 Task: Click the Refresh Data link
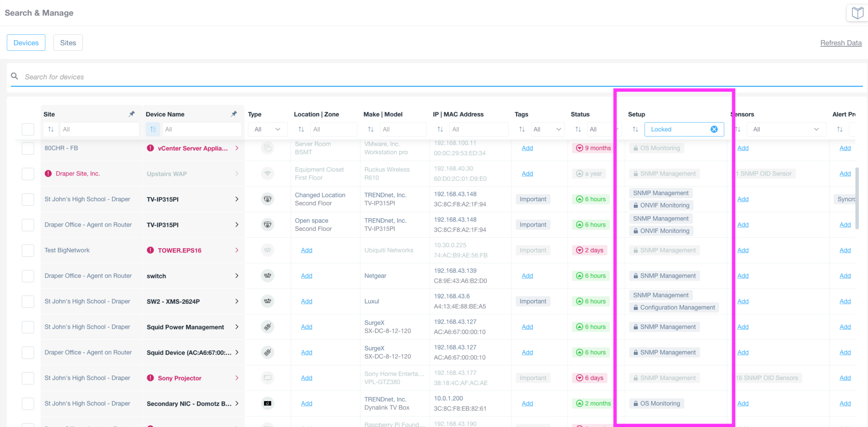841,43
